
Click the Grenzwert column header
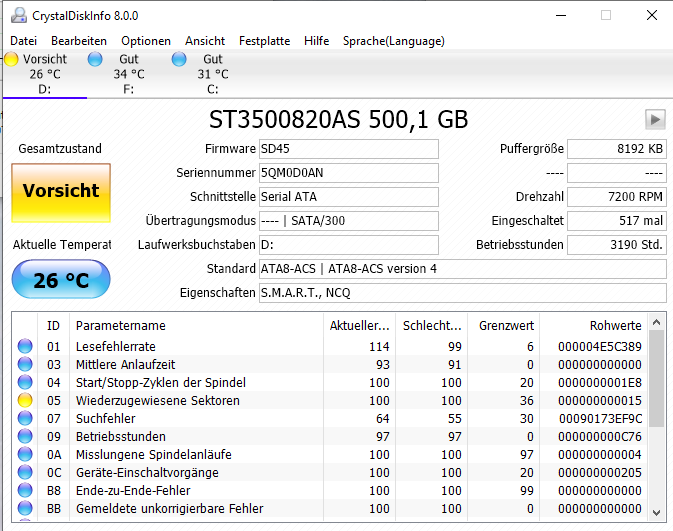(x=503, y=325)
